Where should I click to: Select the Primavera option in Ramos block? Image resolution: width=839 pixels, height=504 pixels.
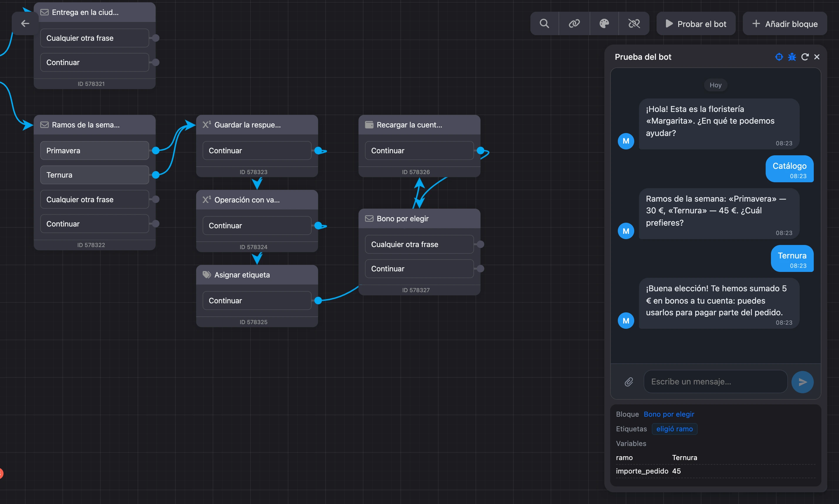(94, 150)
